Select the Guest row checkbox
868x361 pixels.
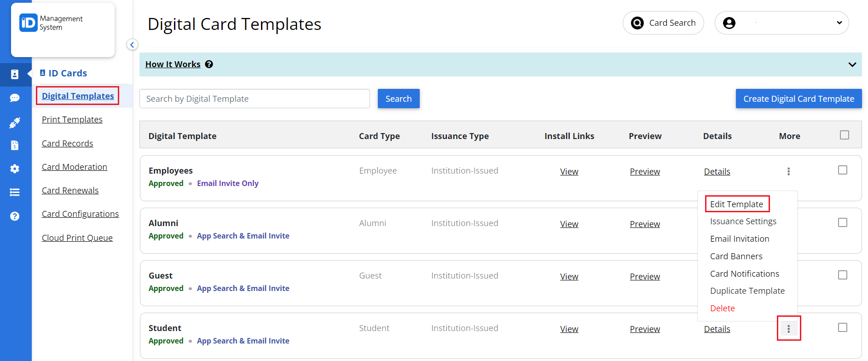pos(843,275)
